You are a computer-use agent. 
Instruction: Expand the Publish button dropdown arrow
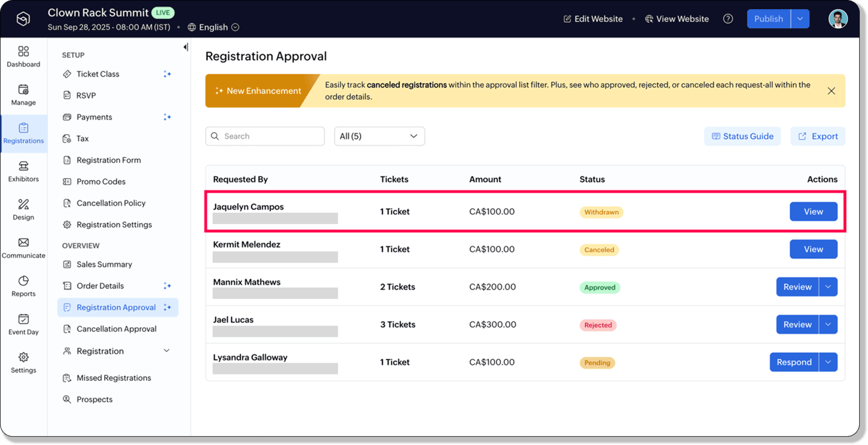[800, 19]
